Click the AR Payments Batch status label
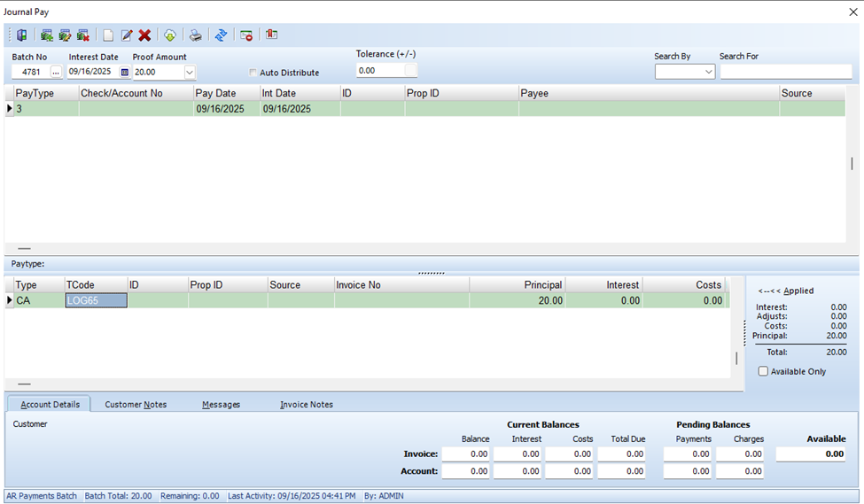This screenshot has height=504, width=864. pos(42,496)
